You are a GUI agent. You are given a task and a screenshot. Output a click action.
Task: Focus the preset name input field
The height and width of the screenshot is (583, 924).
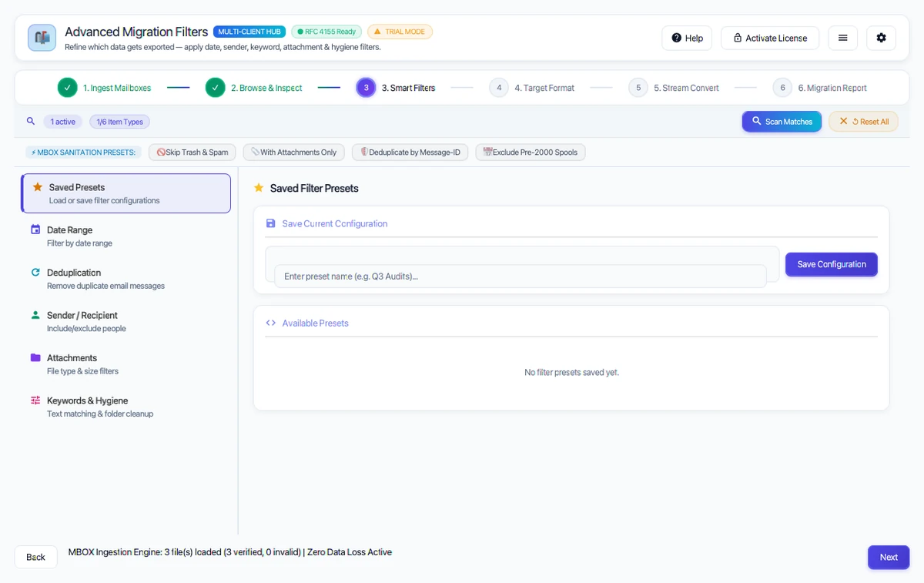521,276
